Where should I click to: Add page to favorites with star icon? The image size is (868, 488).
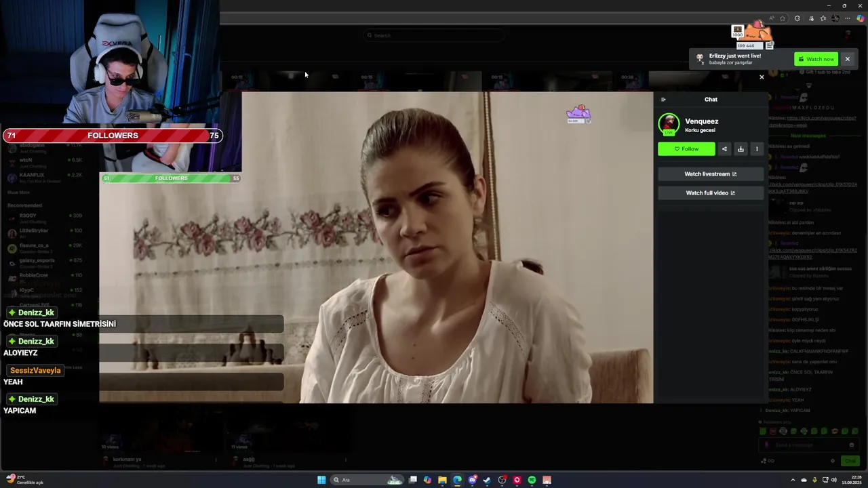(783, 18)
